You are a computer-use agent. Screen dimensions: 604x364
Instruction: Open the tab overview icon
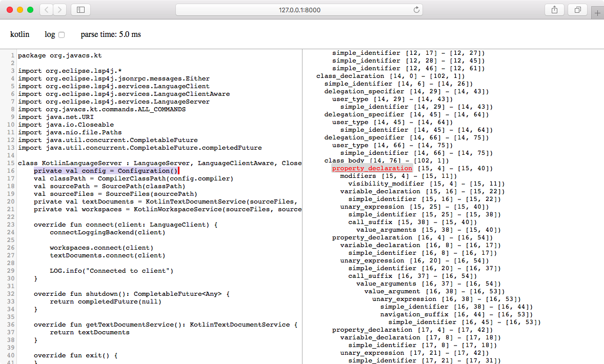(576, 9)
